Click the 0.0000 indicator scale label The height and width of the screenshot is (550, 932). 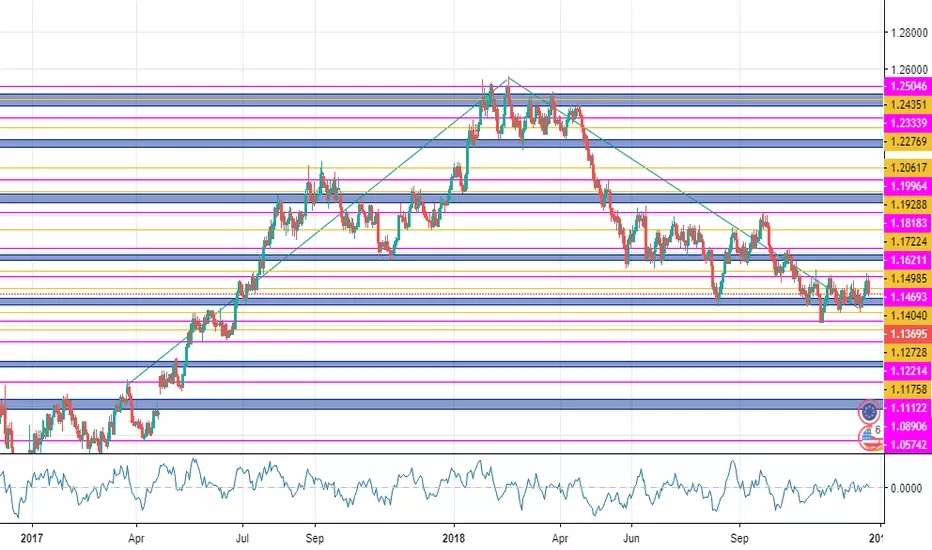coord(906,488)
